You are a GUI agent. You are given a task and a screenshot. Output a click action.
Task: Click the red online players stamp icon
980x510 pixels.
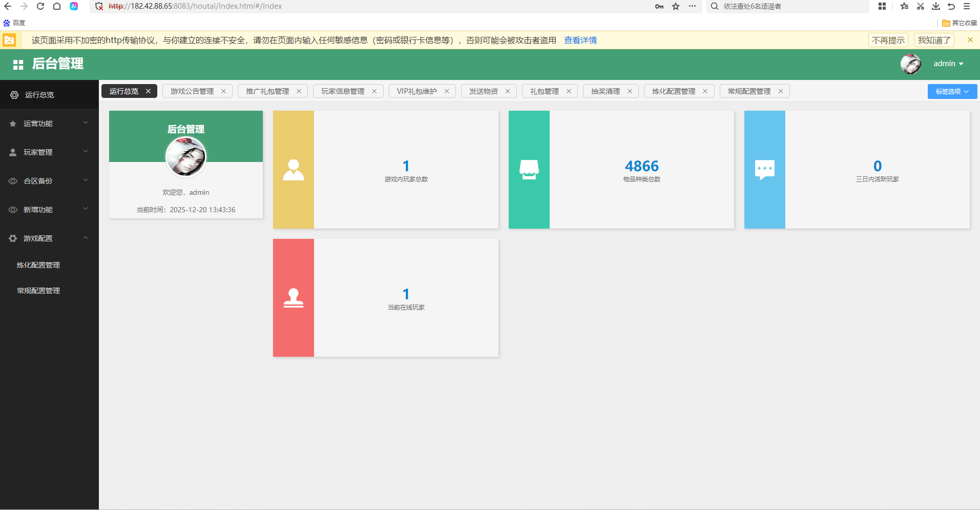point(294,298)
